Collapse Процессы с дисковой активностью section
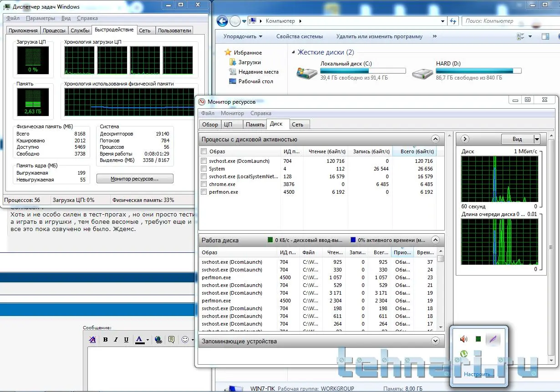The width and height of the screenshot is (560, 392). coord(435,140)
